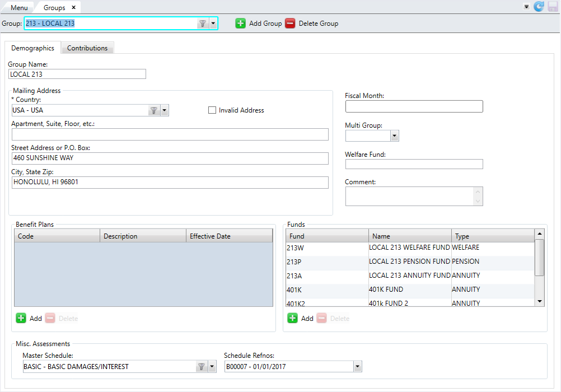Click the Welfare Fund input field
Screen dimensions: 561x392
414,164
